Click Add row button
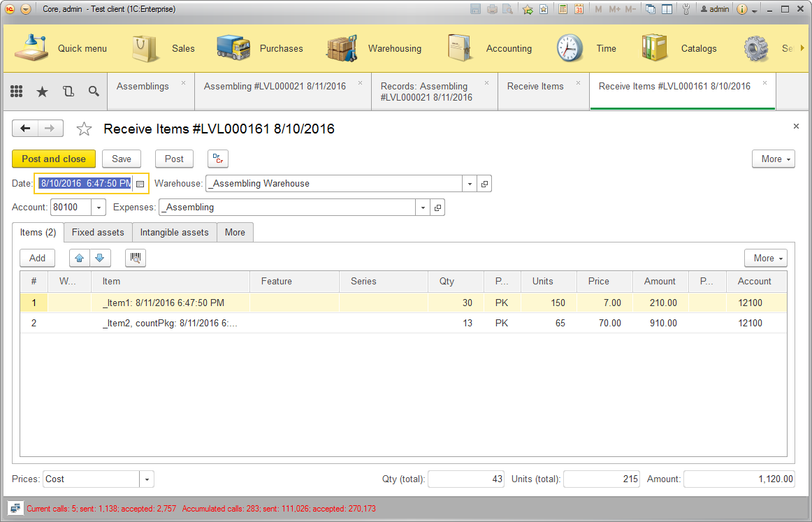This screenshot has height=522, width=812. point(37,258)
